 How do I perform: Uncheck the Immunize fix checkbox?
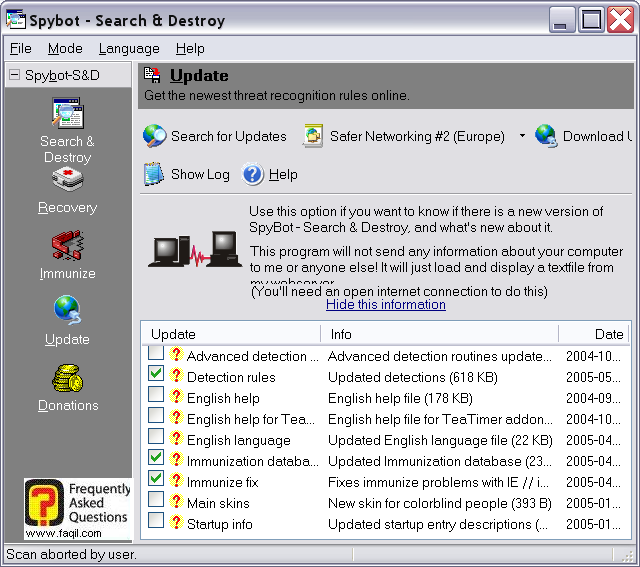(x=156, y=478)
